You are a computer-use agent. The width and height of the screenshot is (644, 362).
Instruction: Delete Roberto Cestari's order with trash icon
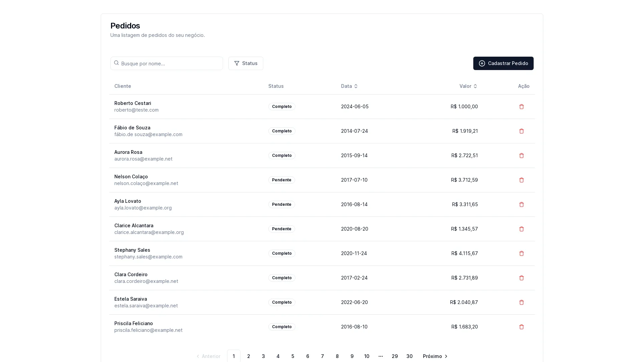coord(521,107)
